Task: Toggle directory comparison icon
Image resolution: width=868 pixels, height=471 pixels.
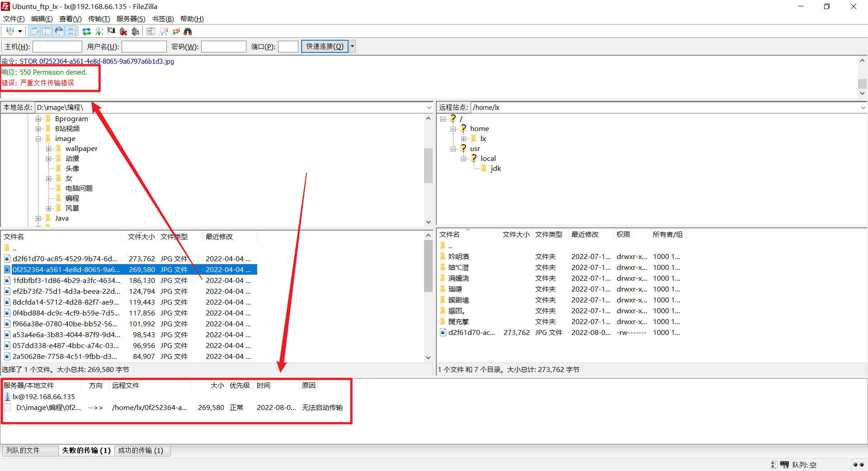Action: point(164,31)
